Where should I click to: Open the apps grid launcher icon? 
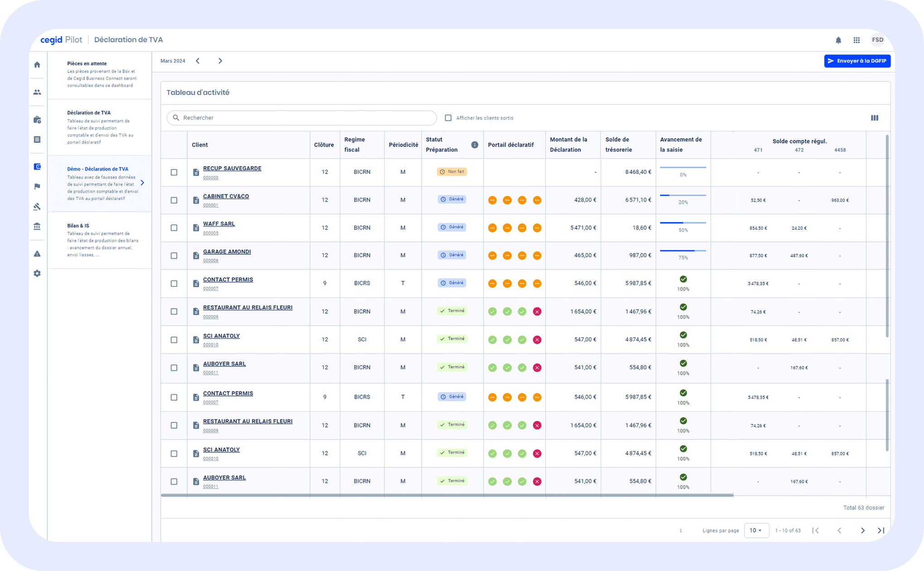pos(857,40)
